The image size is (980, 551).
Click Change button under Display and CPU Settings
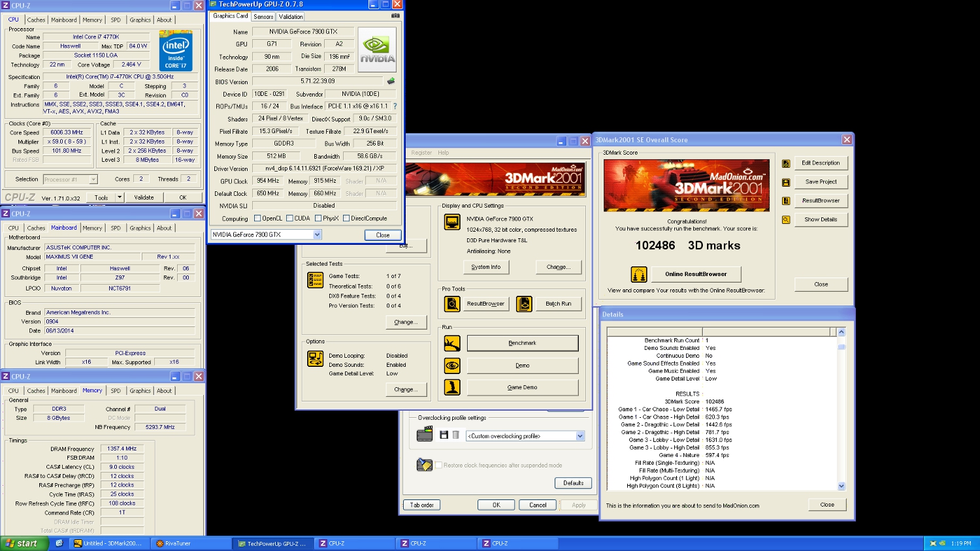point(559,267)
